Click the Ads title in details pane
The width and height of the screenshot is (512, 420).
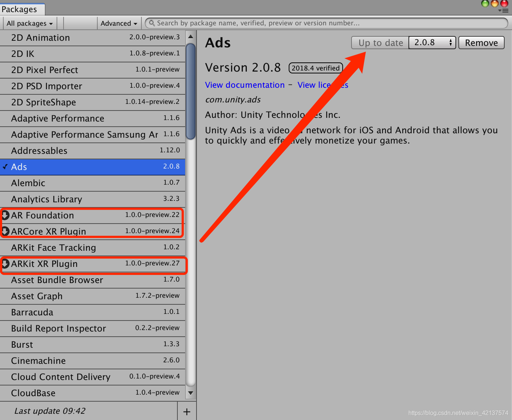[x=218, y=43]
